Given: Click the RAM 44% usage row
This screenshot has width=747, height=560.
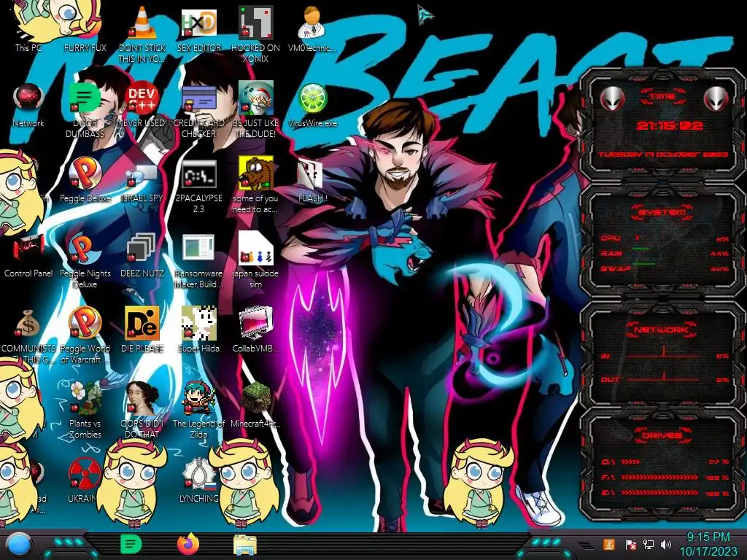Looking at the screenshot, I should 665,253.
